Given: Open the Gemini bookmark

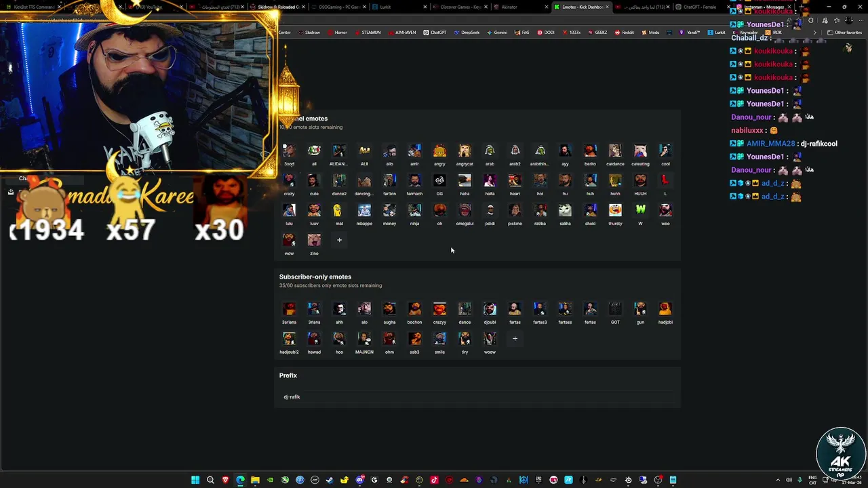Looking at the screenshot, I should tap(497, 33).
